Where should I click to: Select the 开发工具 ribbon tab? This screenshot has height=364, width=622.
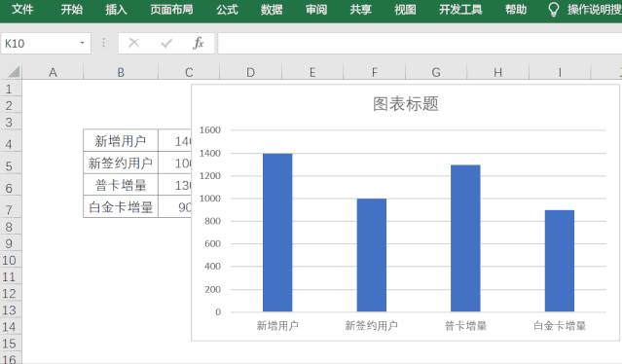(x=460, y=9)
